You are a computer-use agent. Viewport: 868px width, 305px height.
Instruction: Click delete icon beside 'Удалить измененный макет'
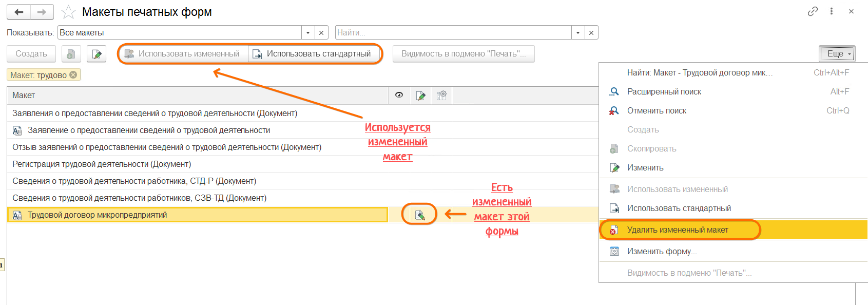click(x=614, y=230)
